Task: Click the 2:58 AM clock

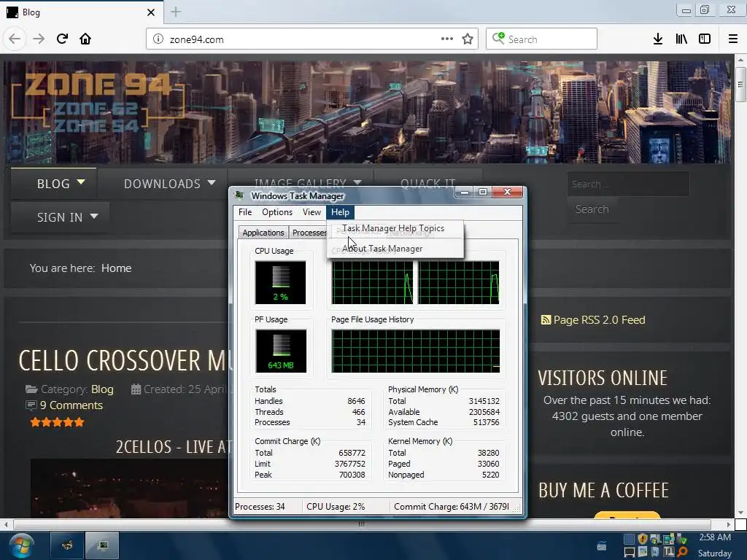Action: (715, 537)
